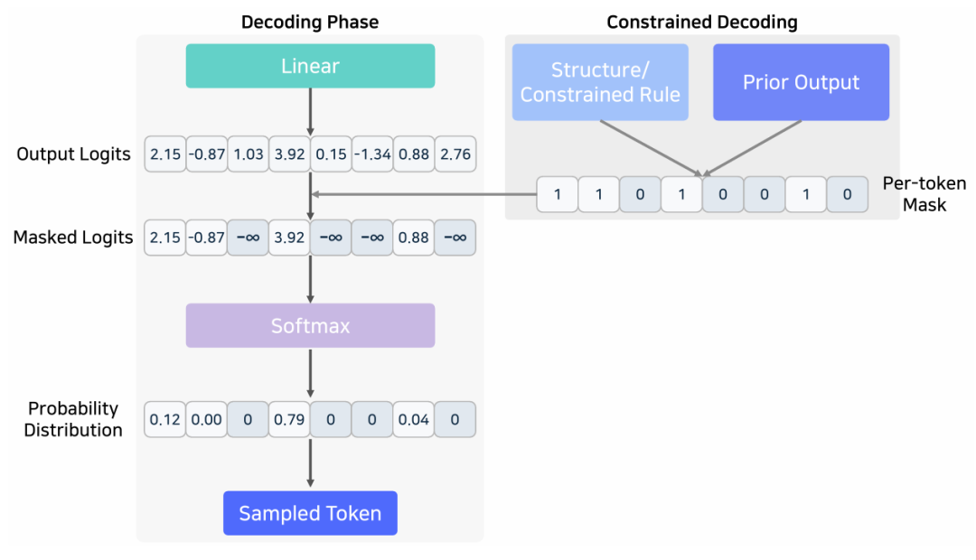Select output logit cell -1.34
The width and height of the screenshot is (976, 560).
tap(372, 154)
